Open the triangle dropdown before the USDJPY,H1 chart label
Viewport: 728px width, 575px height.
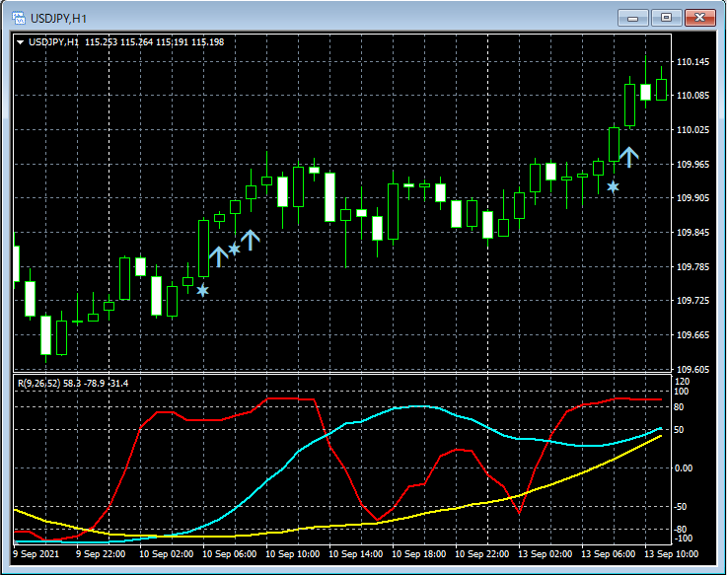pos(20,42)
